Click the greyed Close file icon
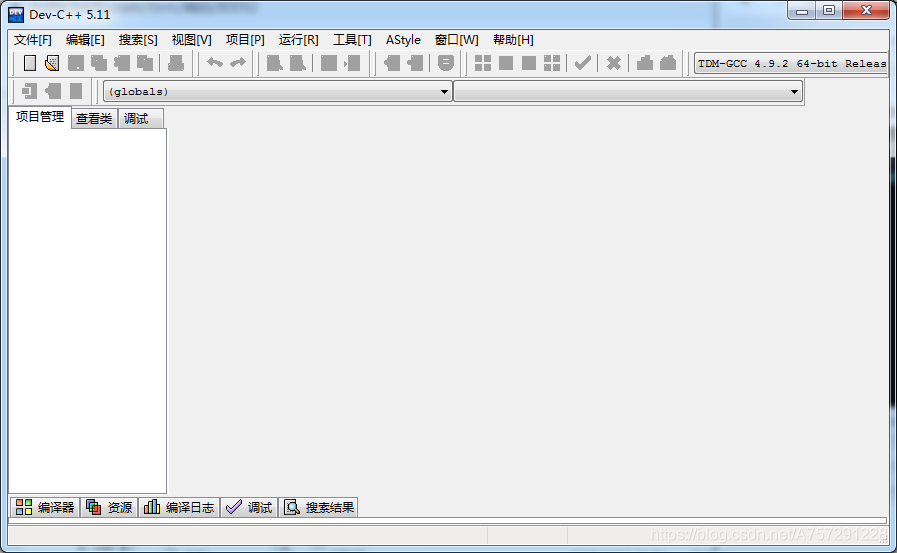The height and width of the screenshot is (553, 897). point(122,62)
